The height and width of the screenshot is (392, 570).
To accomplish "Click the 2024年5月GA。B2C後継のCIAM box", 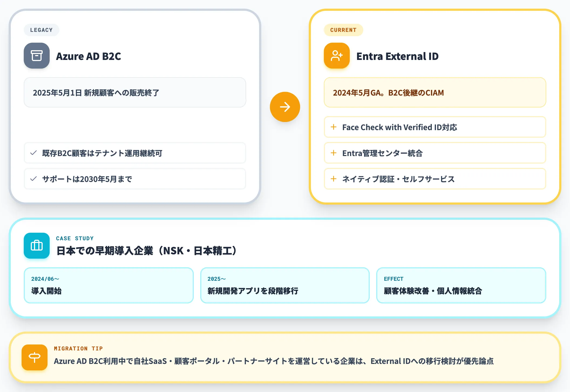I will click(435, 92).
